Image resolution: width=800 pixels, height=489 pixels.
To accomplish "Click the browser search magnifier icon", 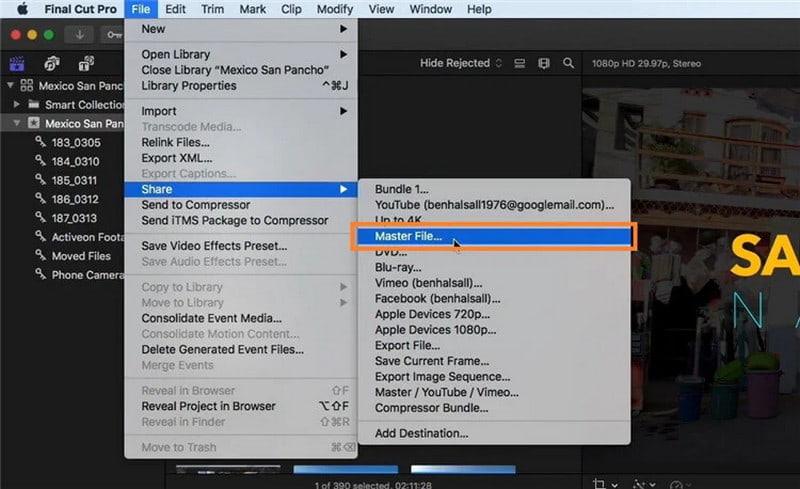I will point(568,63).
